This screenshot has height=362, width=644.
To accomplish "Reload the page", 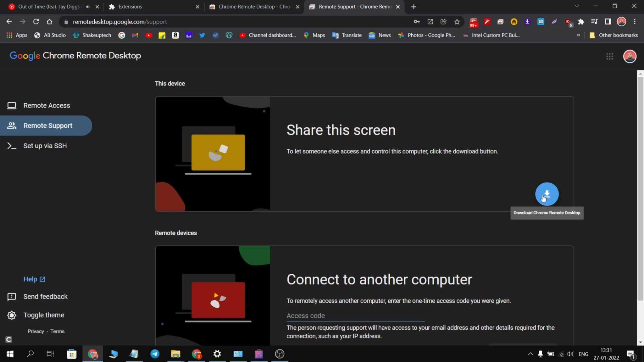I will [x=36, y=22].
